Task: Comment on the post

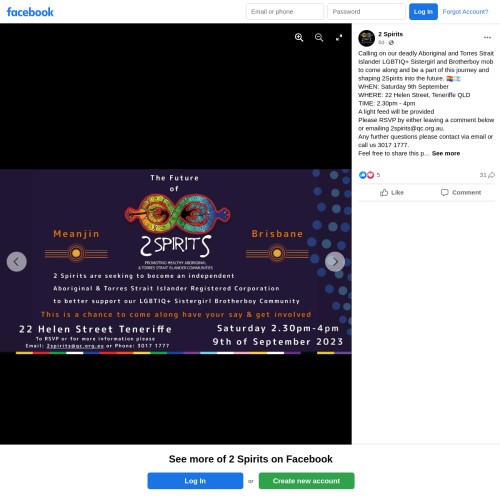Action: (x=461, y=192)
